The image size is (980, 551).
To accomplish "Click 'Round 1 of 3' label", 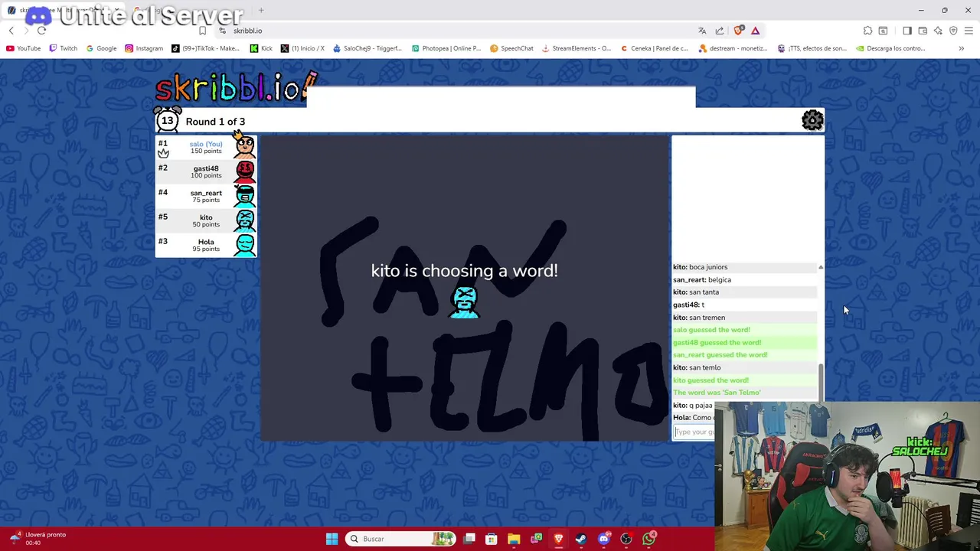I will click(x=215, y=122).
